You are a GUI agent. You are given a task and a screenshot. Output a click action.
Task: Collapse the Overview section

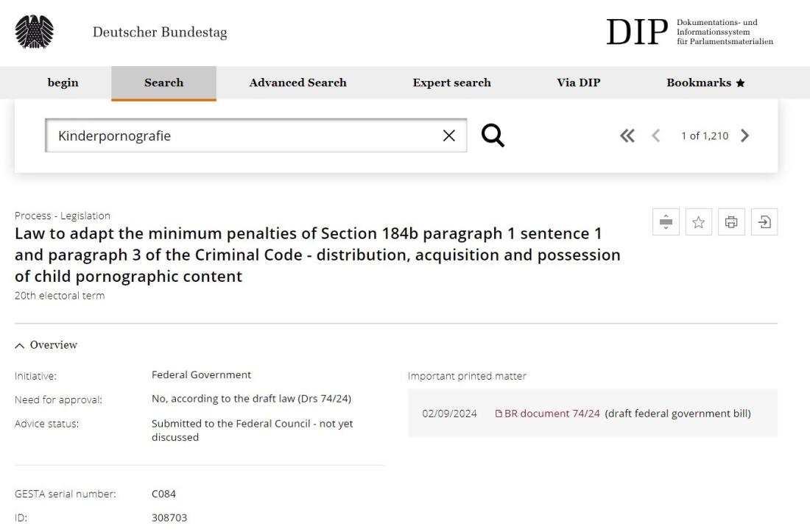(x=46, y=344)
